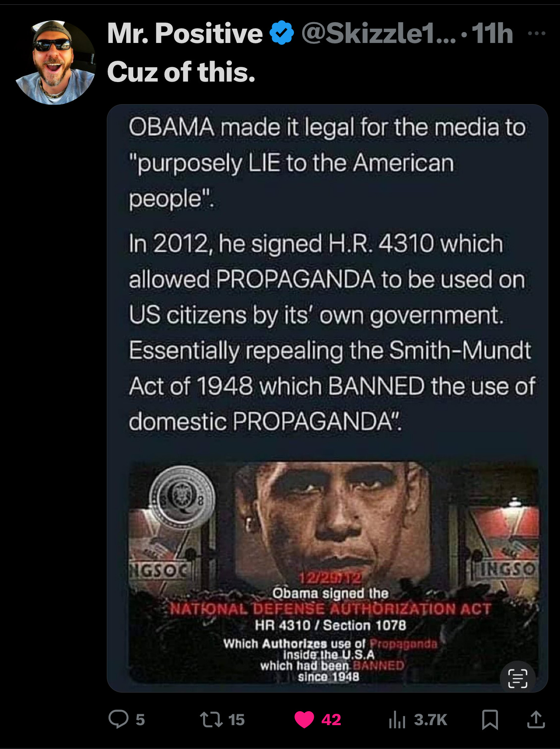Image resolution: width=560 pixels, height=749 pixels.
Task: Open the @Skizzle1 handle link
Action: [x=379, y=33]
